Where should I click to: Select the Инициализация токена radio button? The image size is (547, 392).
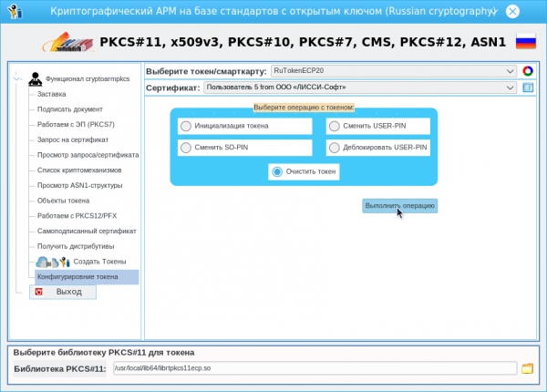coord(186,126)
